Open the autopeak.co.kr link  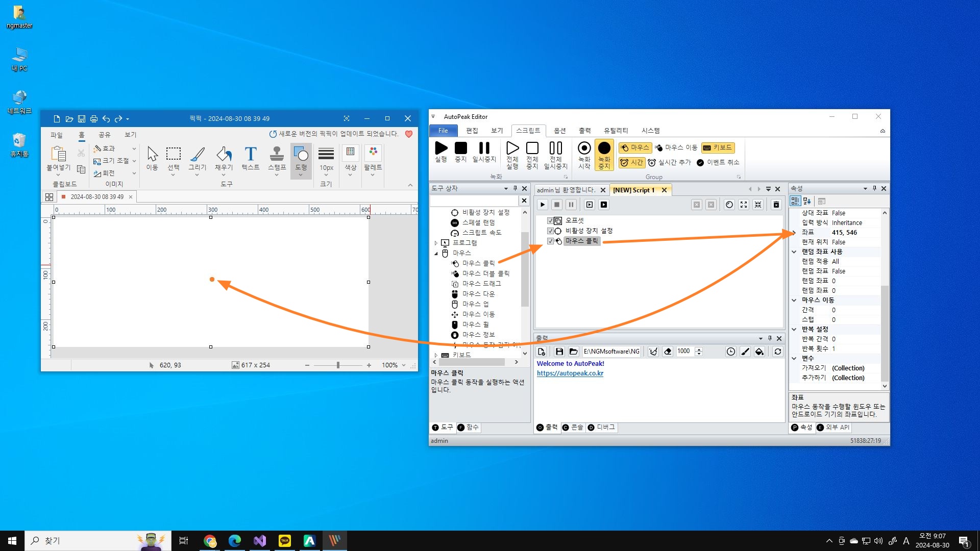[x=570, y=373]
